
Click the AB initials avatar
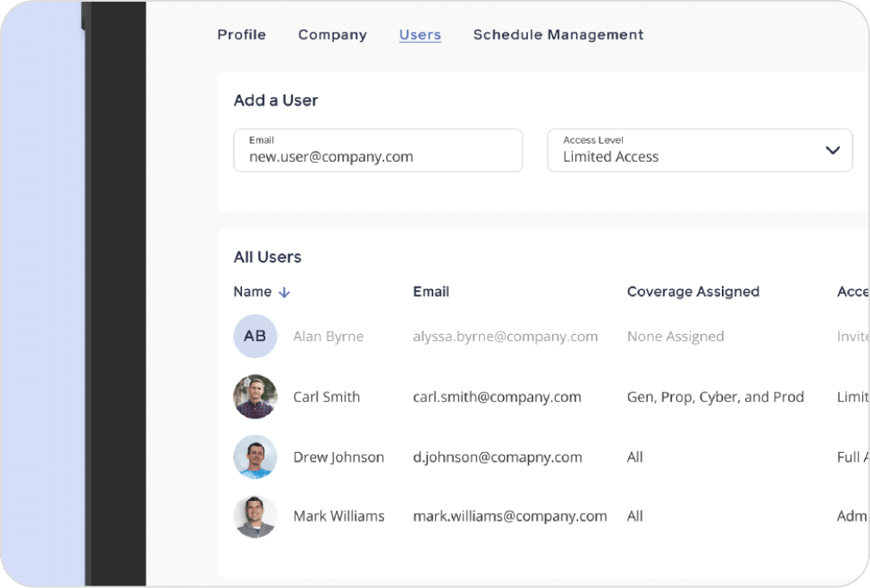[255, 337]
